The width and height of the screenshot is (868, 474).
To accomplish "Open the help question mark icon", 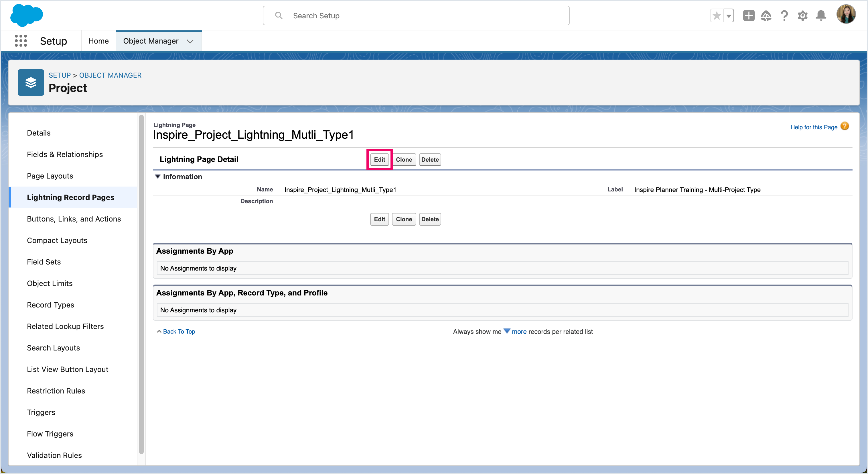I will pos(784,15).
